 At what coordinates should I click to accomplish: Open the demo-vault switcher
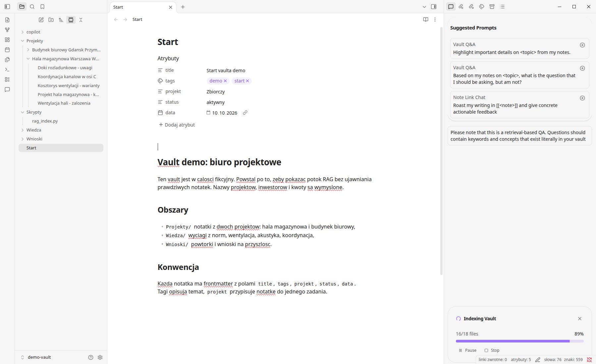click(x=36, y=357)
